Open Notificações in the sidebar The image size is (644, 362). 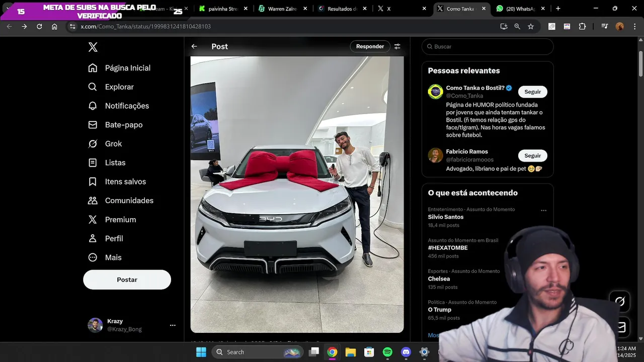[119, 106]
